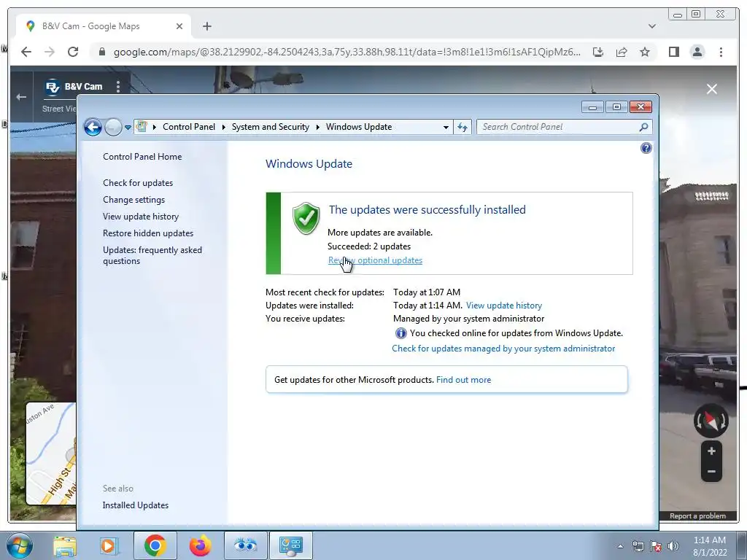Open Installed Updates link
The image size is (747, 560).
[x=135, y=505]
